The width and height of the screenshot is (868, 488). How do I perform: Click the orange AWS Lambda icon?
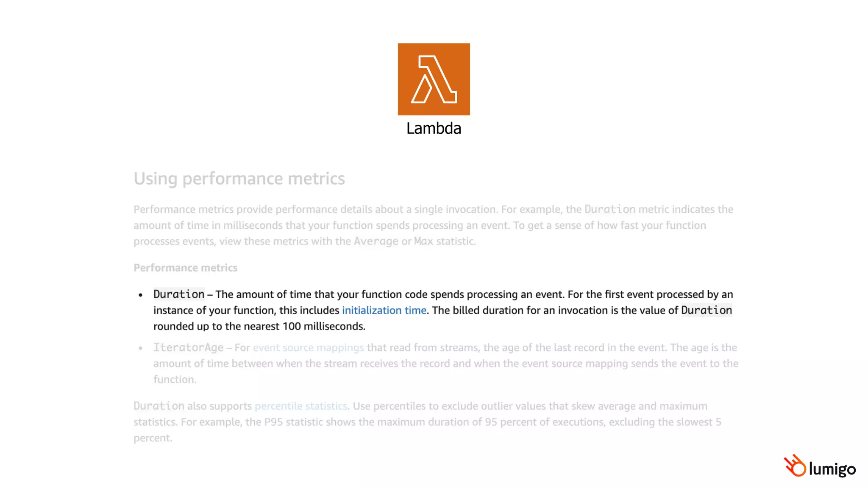pyautogui.click(x=434, y=79)
